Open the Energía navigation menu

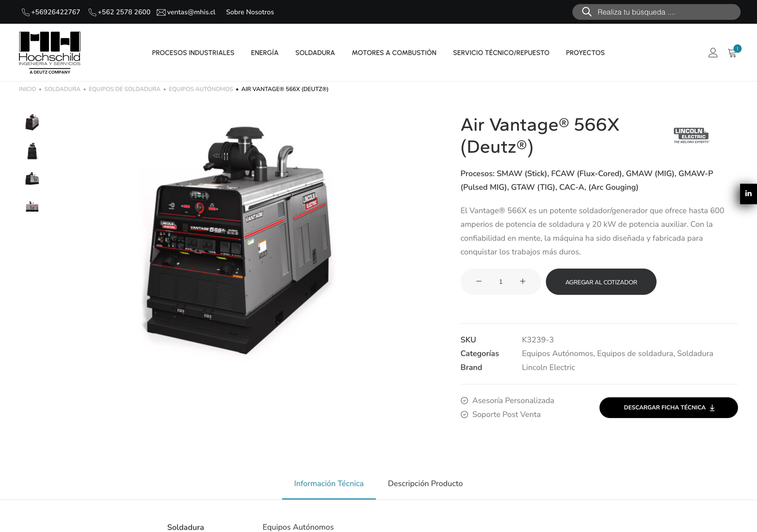[264, 53]
